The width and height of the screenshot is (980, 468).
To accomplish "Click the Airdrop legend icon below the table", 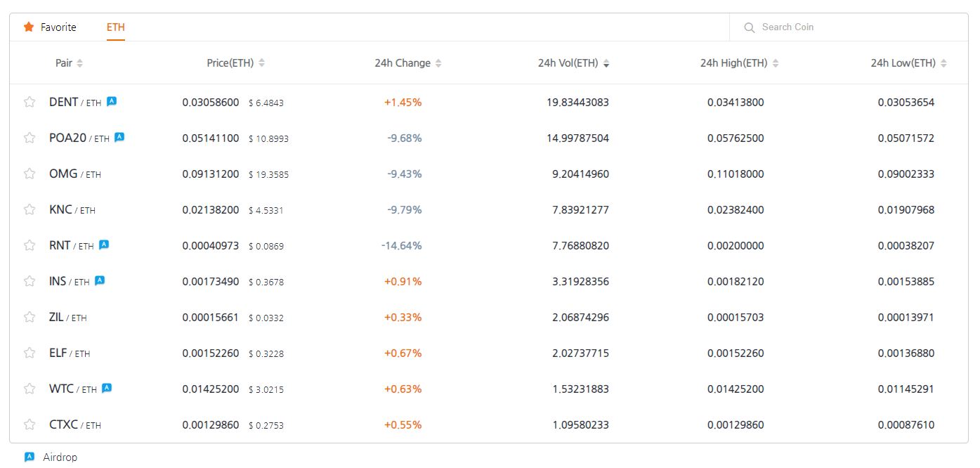I will (30, 457).
